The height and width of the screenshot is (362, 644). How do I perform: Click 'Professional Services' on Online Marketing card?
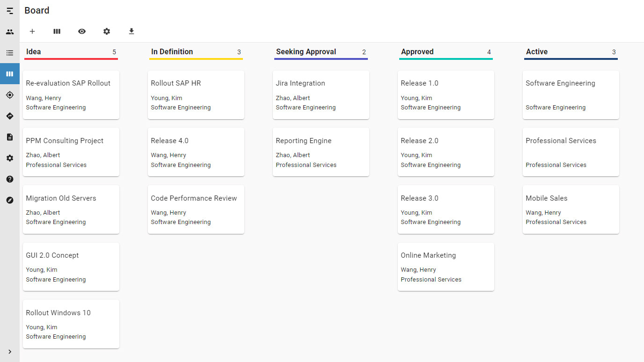(431, 280)
